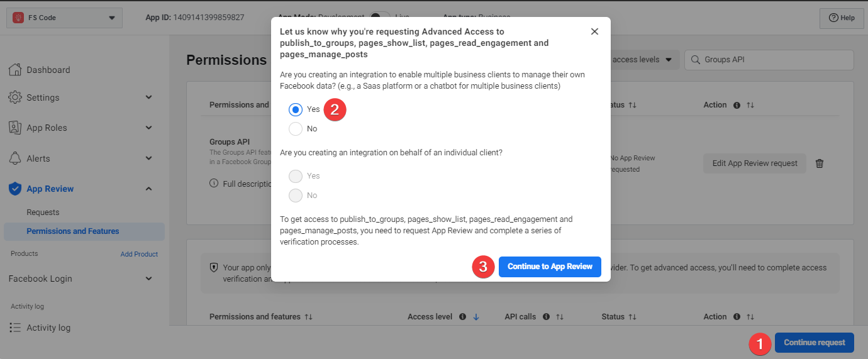
Task: Open Requests under App Review
Action: coord(43,213)
